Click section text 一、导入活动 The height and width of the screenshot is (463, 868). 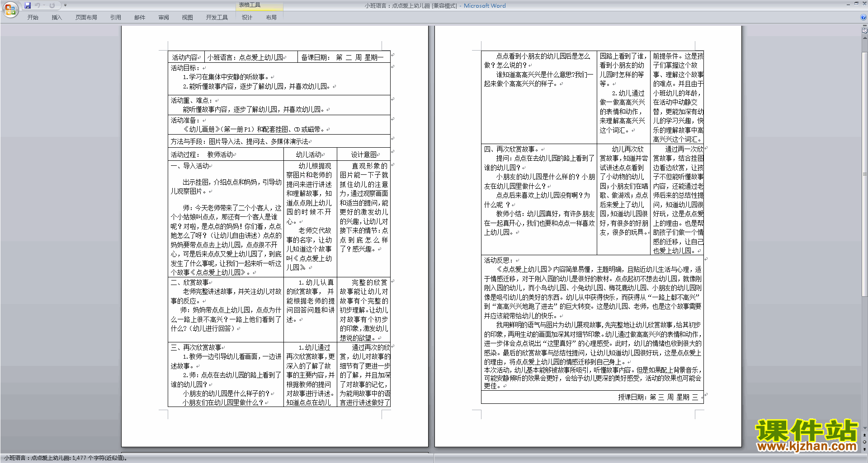point(189,166)
